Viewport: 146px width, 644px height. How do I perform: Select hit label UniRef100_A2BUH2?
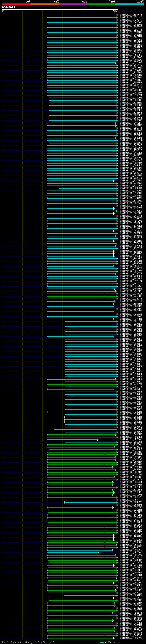click(x=131, y=412)
